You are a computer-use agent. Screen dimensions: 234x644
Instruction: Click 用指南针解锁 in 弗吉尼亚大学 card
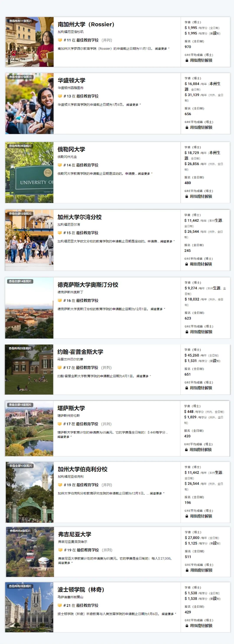201,570
